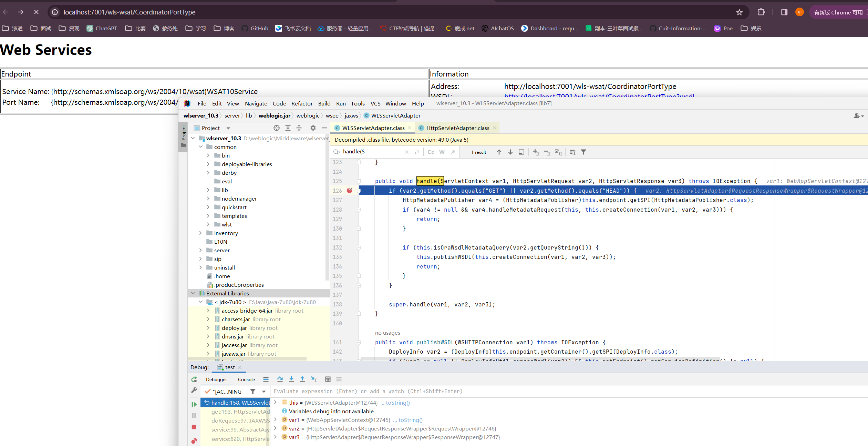Open the File menu
The image size is (868, 446).
pos(202,103)
